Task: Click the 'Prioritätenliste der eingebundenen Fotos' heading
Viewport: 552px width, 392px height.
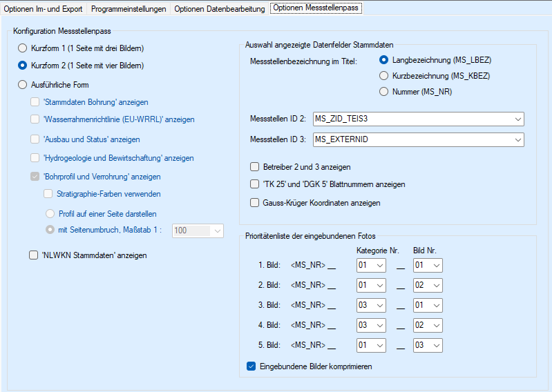Action: (310, 236)
